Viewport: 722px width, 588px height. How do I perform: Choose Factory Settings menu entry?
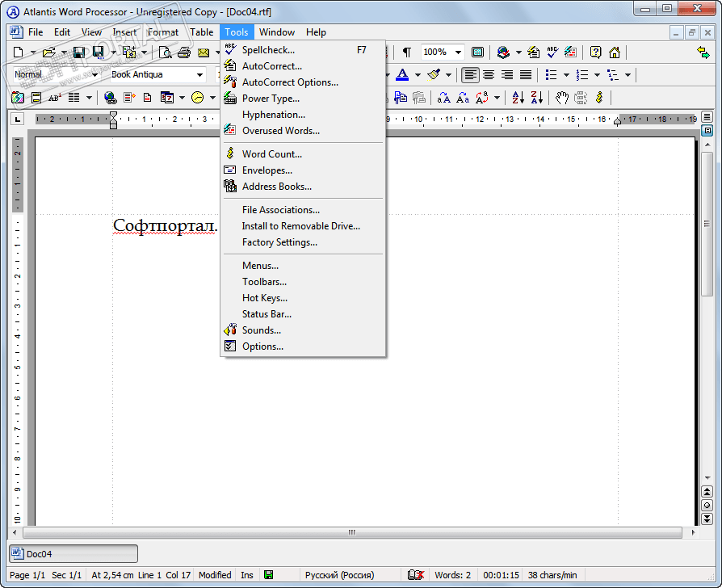tap(303, 242)
